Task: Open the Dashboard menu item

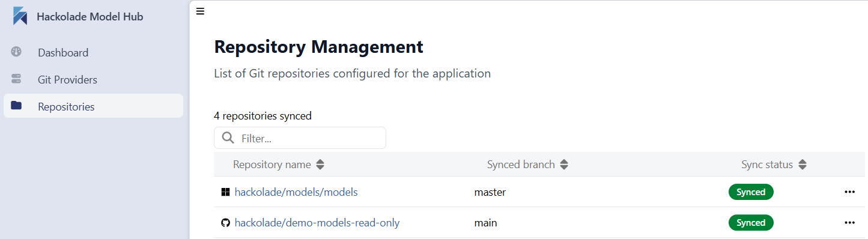Action: 93,52
